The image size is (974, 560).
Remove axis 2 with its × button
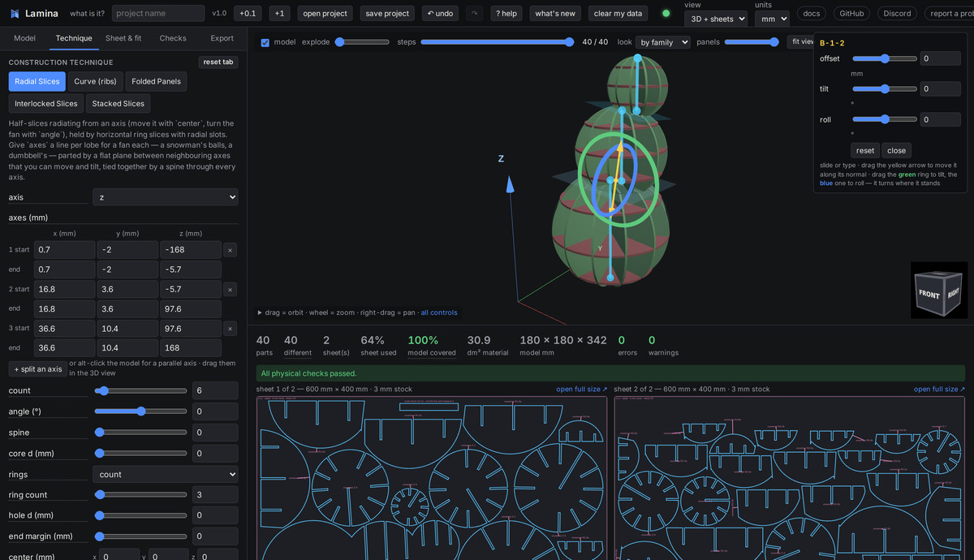coord(231,290)
